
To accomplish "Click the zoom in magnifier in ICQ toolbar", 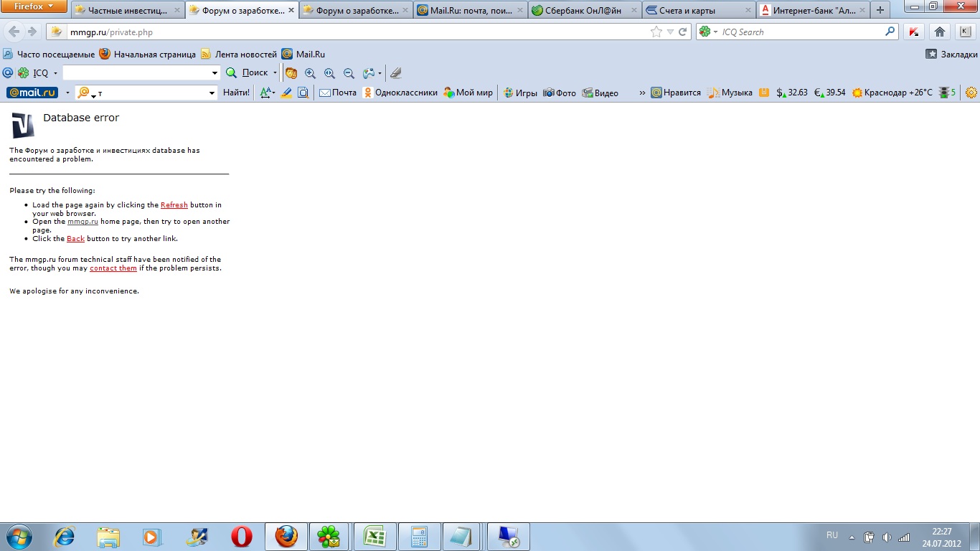I will click(311, 72).
